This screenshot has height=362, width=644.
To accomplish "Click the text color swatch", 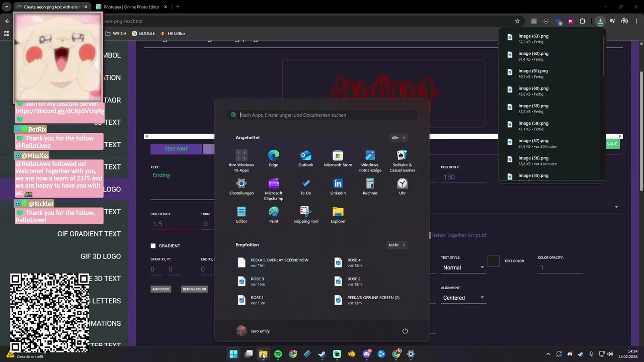I will point(494,261).
